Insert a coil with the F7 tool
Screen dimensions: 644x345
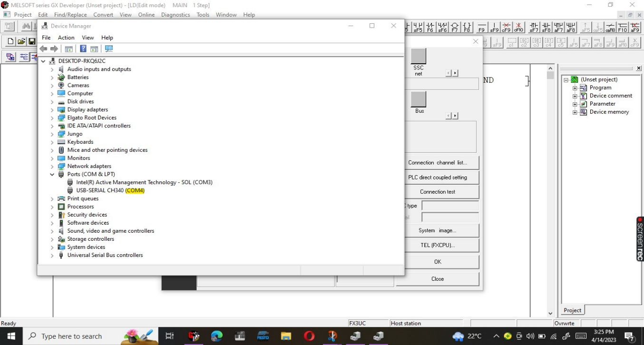click(x=455, y=27)
